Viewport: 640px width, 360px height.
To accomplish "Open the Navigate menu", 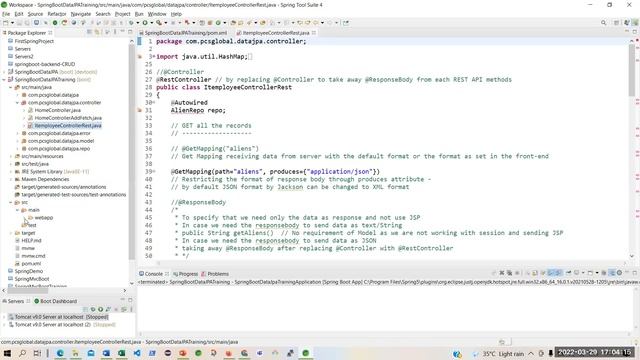I will (x=81, y=14).
